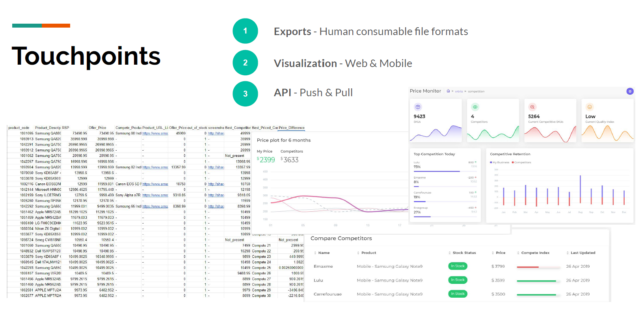Sort the table by Name column

pyautogui.click(x=323, y=253)
